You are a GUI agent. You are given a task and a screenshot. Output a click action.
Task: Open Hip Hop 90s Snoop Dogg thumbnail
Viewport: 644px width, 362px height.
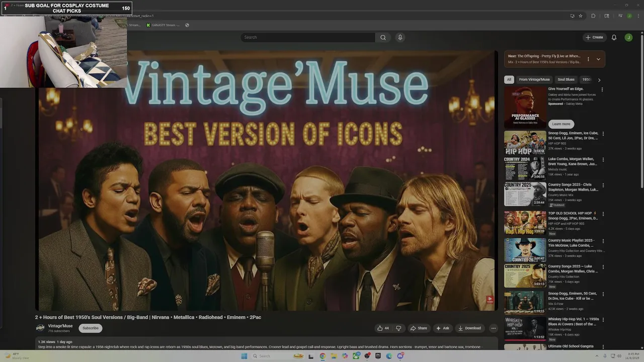[x=525, y=143]
